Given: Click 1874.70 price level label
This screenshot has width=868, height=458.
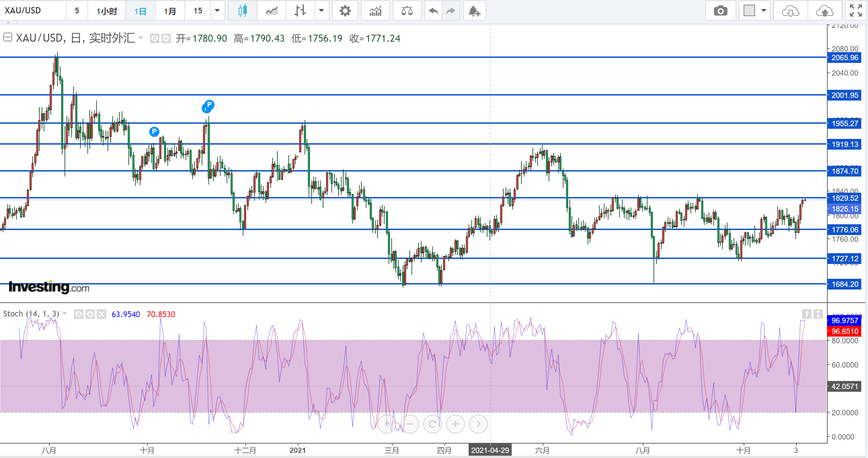Looking at the screenshot, I should 844,171.
